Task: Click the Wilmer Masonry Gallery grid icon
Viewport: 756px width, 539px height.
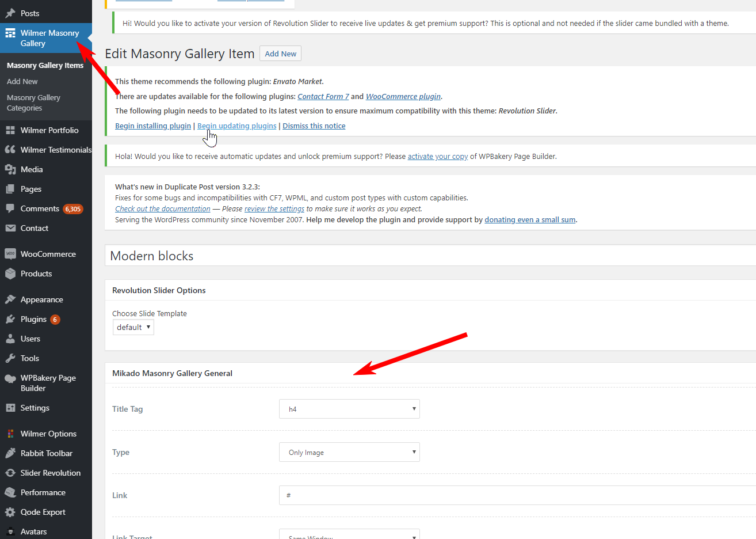Action: (10, 33)
